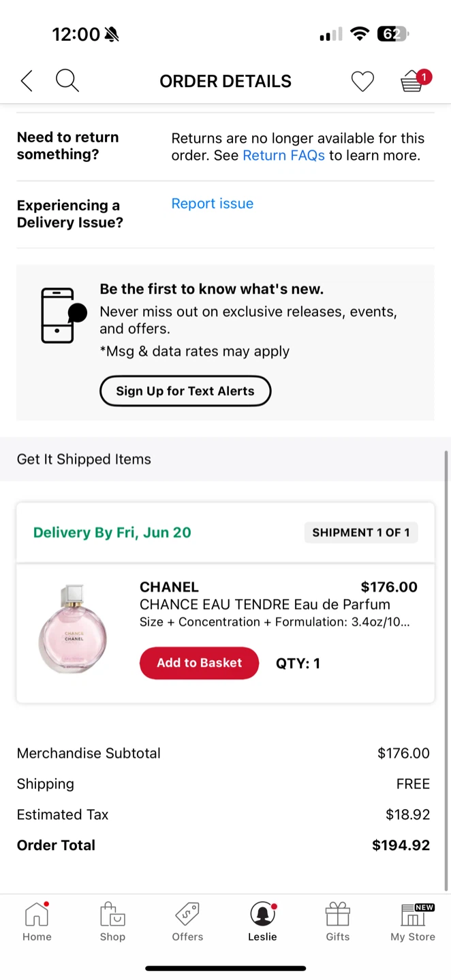
Task: Open the My Store tab
Action: tap(413, 921)
